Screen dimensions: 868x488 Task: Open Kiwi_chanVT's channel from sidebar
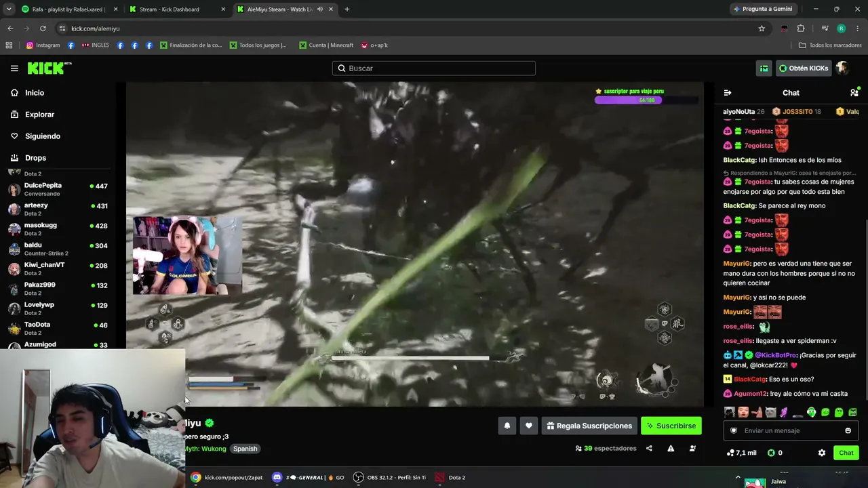pos(58,268)
